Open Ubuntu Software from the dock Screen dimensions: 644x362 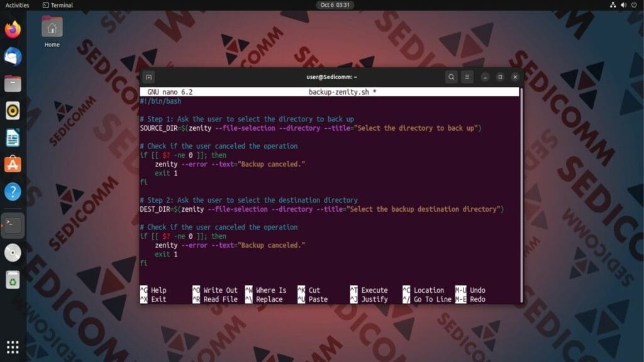13,163
